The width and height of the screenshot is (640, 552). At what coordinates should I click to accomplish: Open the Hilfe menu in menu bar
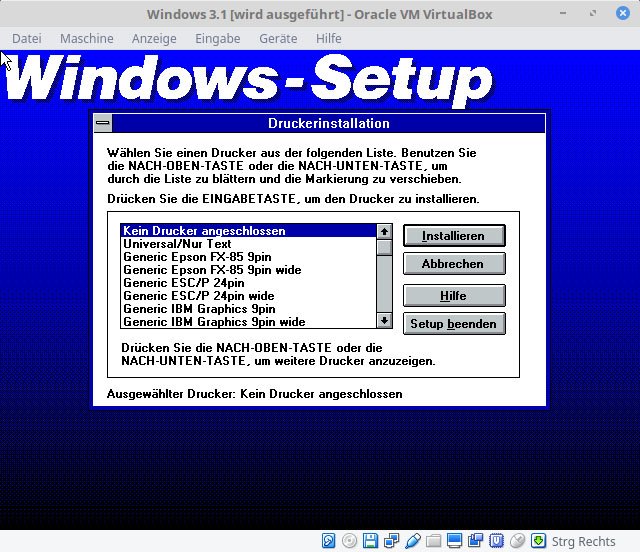329,38
